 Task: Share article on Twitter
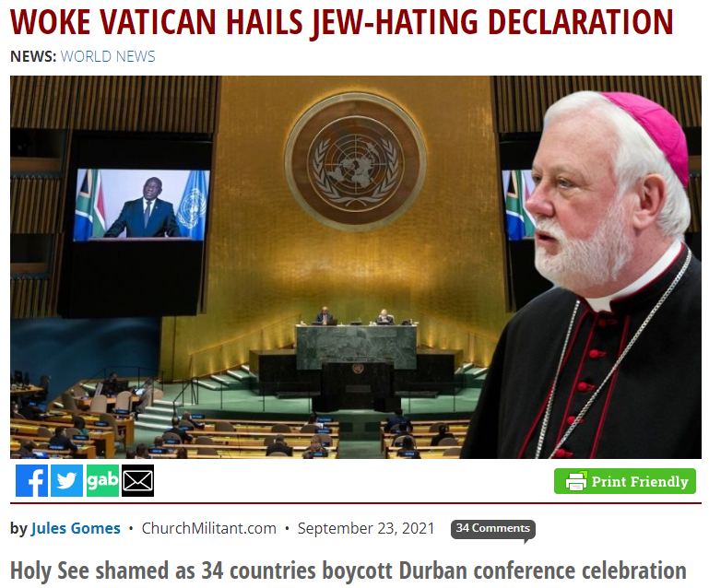coord(67,480)
